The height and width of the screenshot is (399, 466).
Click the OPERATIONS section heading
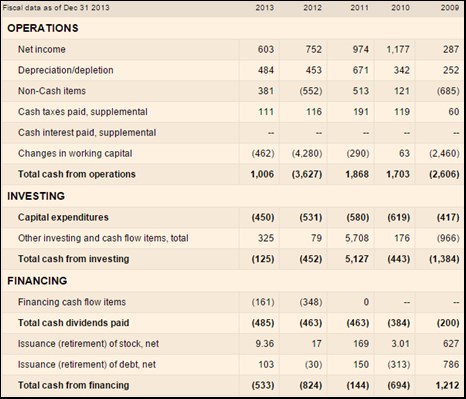tap(43, 28)
